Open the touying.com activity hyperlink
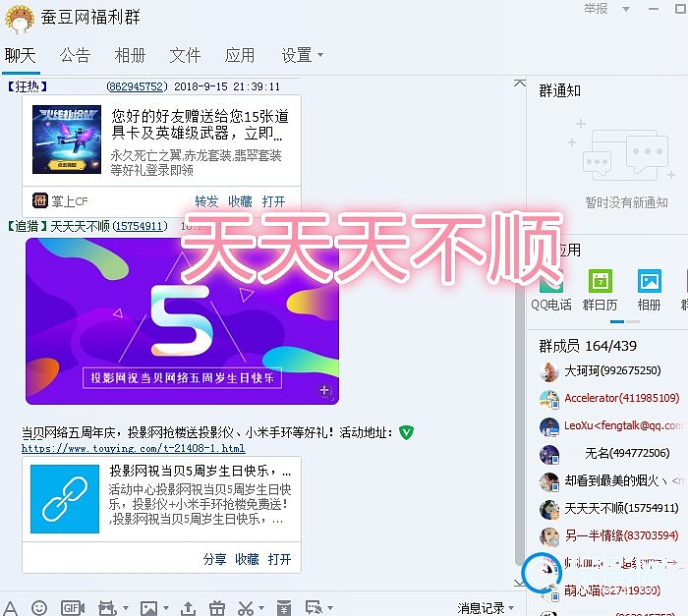Screen dimensions: 688x616 (x=134, y=448)
